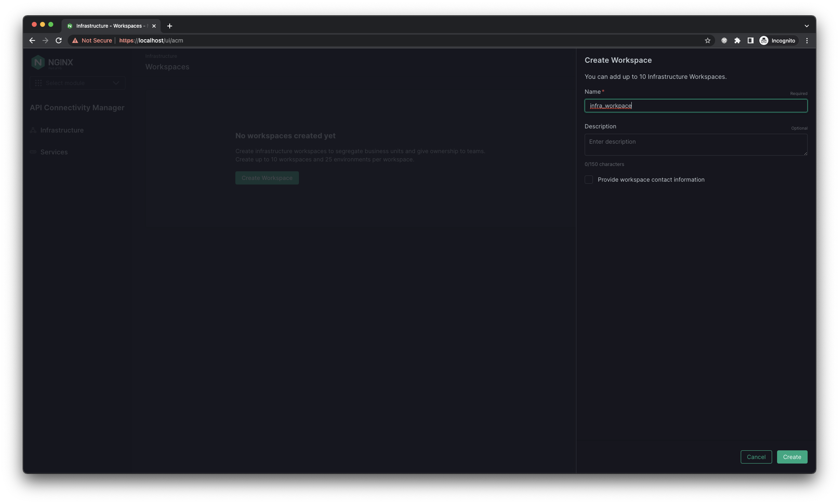Image resolution: width=839 pixels, height=504 pixels.
Task: Click the browser back arrow
Action: click(32, 40)
